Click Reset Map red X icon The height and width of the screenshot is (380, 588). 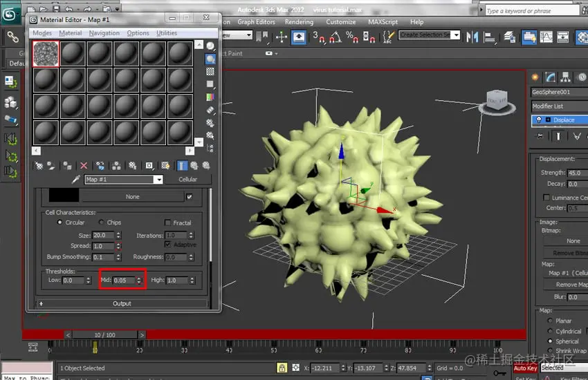tap(84, 166)
